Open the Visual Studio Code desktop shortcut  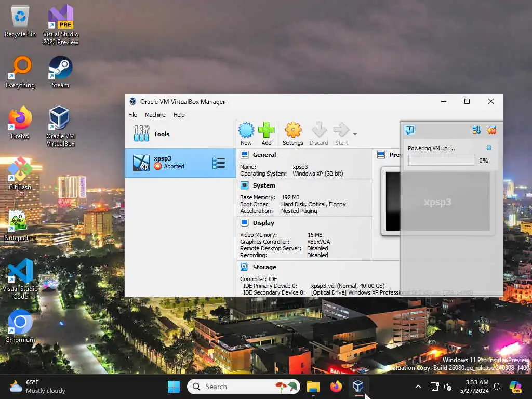click(x=20, y=279)
